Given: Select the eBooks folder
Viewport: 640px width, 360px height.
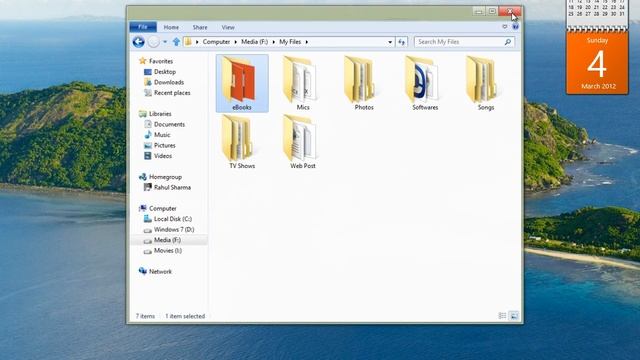Looking at the screenshot, I should pyautogui.click(x=242, y=83).
